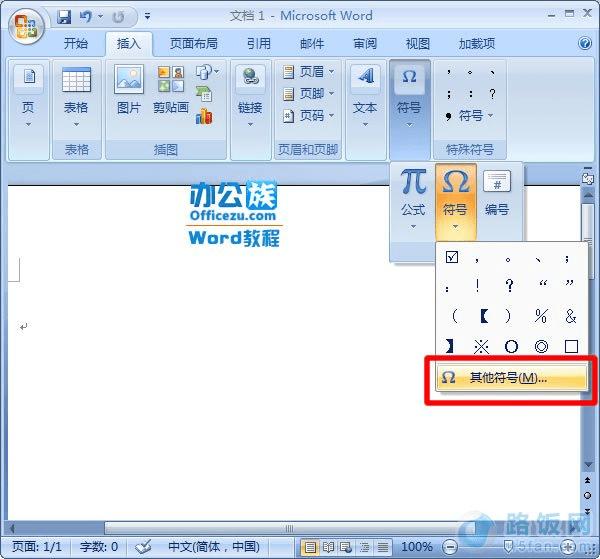600x559 pixels.
Task: Open the 视图 tab
Action: coord(417,44)
